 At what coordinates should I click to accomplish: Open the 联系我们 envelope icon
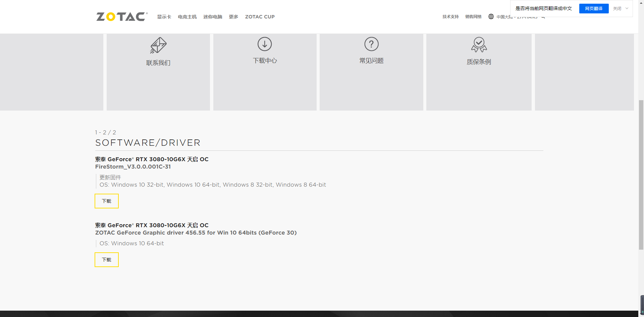pyautogui.click(x=158, y=45)
